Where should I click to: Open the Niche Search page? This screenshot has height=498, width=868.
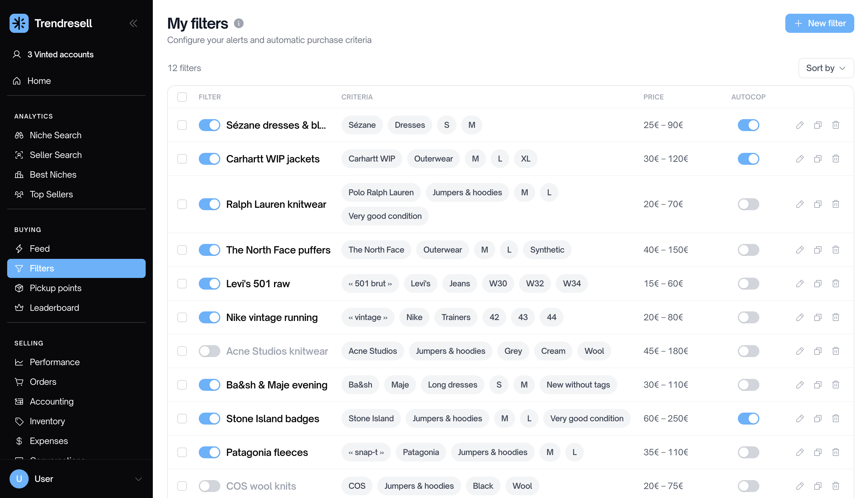click(76, 135)
